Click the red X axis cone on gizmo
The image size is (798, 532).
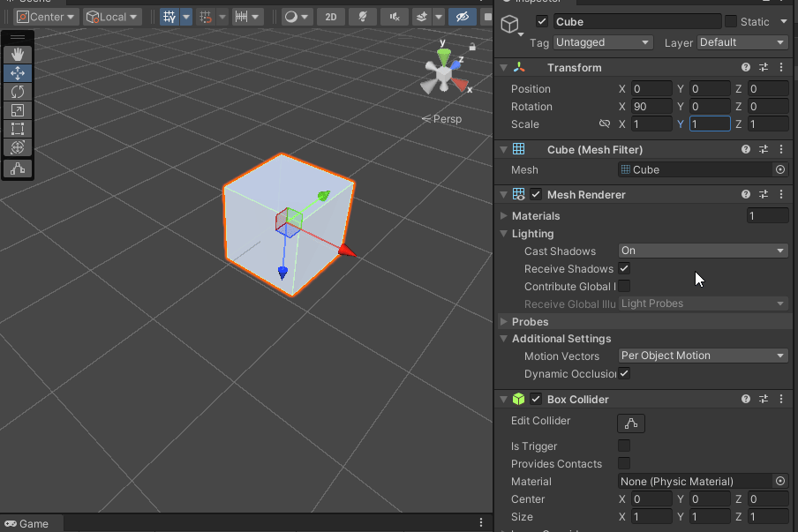click(461, 85)
